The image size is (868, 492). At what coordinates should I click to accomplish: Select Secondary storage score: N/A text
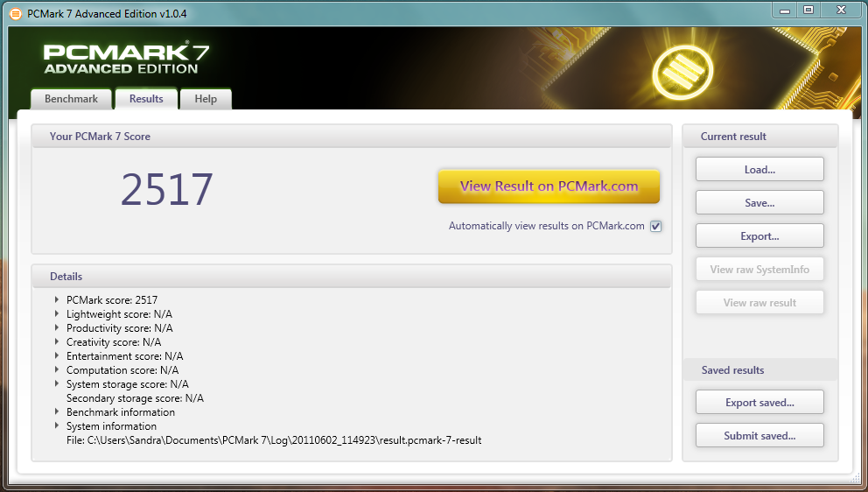point(135,397)
